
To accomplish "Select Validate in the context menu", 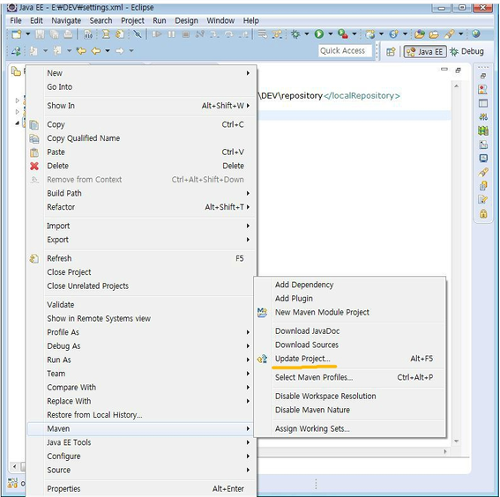I will (141, 305).
